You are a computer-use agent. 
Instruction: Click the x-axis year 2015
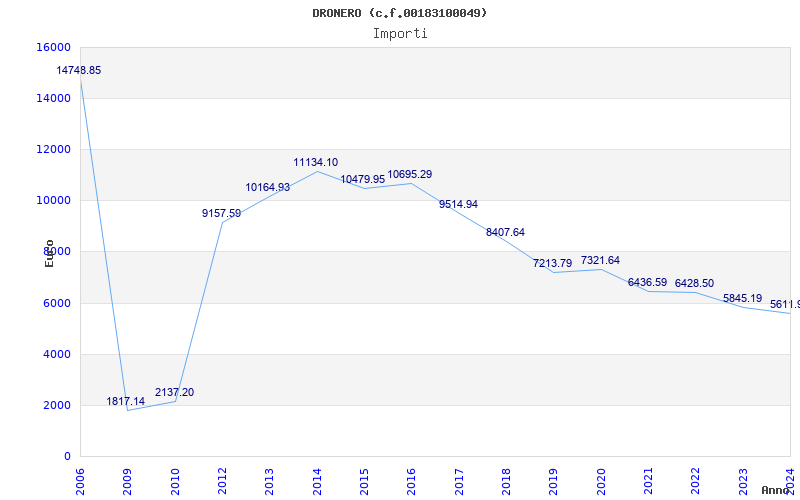[364, 482]
